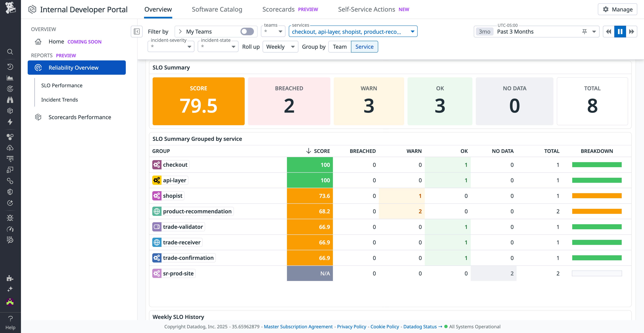The width and height of the screenshot is (644, 333).
Task: Select the security shield icon in the sidebar
Action: pyautogui.click(x=10, y=192)
